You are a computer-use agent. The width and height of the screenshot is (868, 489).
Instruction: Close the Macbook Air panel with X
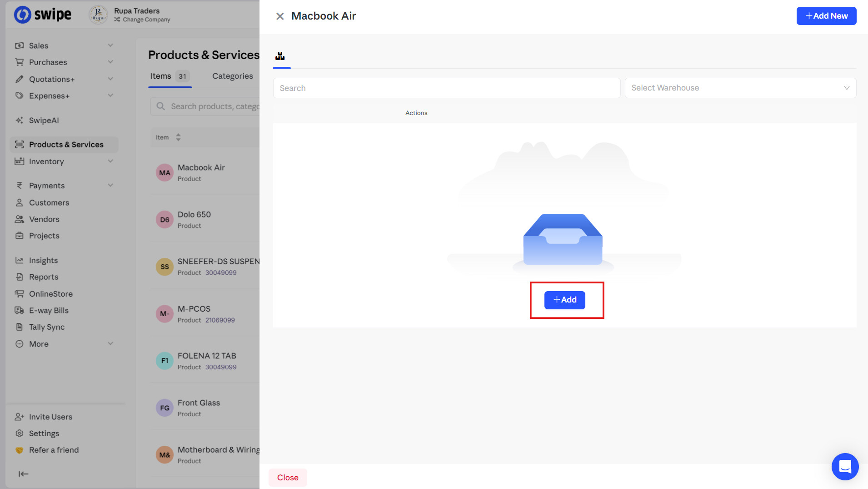coord(280,16)
